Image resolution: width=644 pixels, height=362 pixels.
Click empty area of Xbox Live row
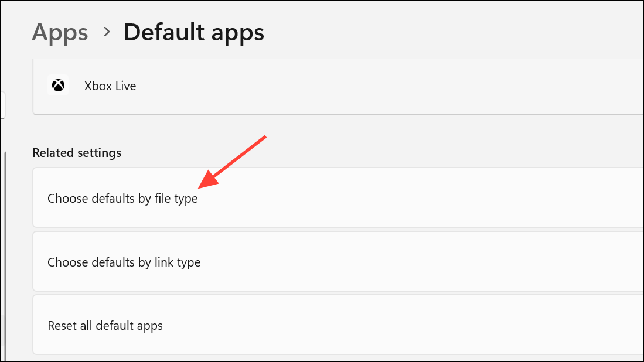[x=410, y=86]
